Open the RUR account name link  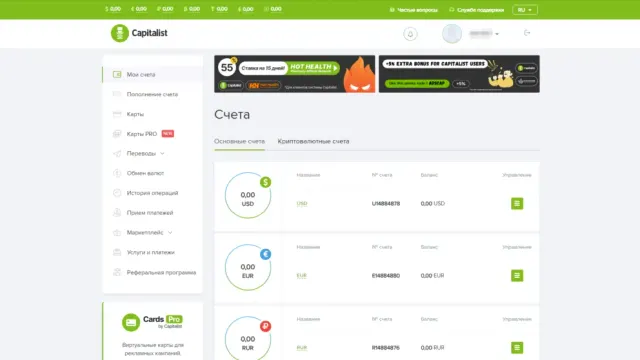pyautogui.click(x=302, y=348)
